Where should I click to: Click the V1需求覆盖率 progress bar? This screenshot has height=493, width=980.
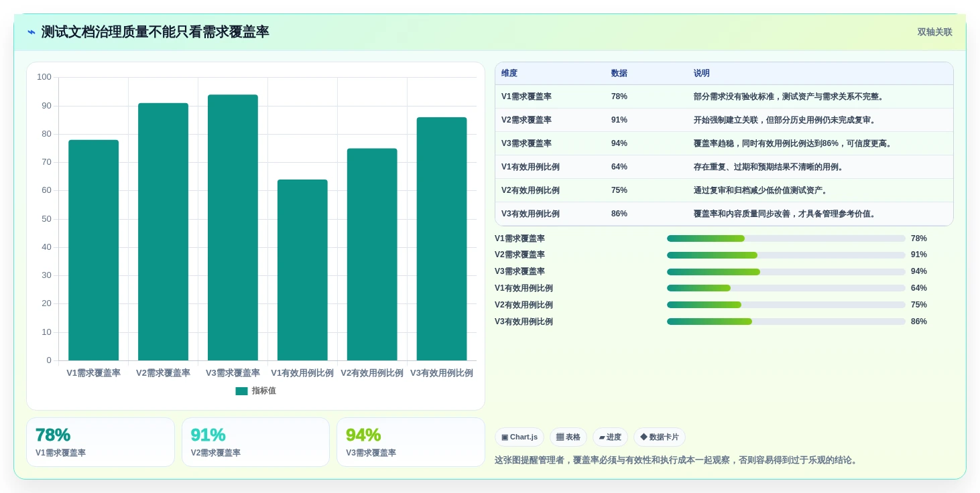tap(786, 238)
